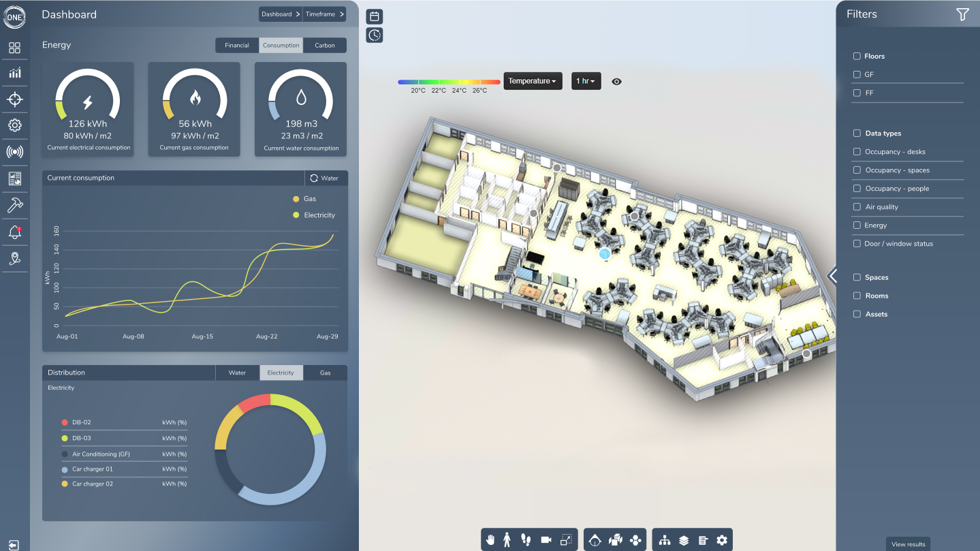Screen dimensions: 980x551
Task: Open the layers stack tool
Action: click(684, 540)
